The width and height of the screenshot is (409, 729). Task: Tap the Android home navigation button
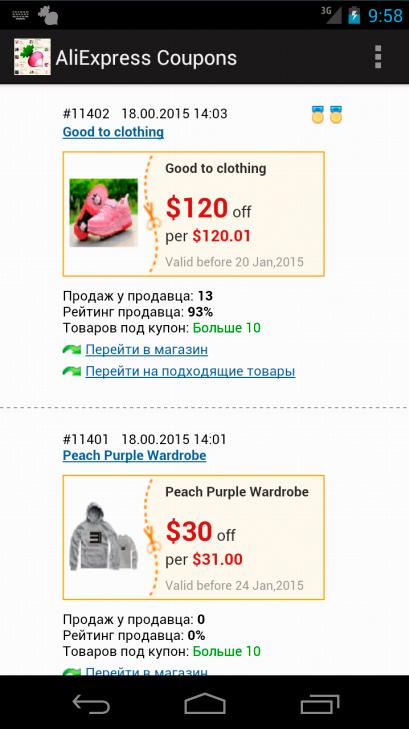coord(204,703)
